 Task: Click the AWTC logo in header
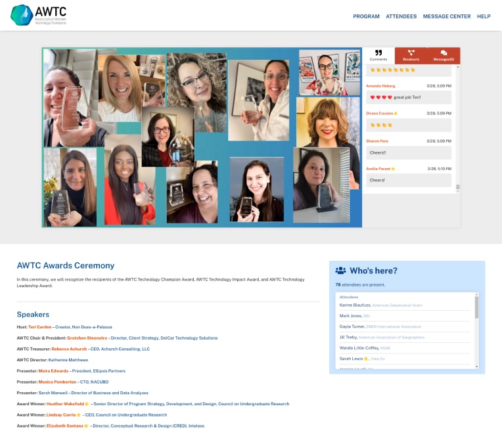point(38,15)
